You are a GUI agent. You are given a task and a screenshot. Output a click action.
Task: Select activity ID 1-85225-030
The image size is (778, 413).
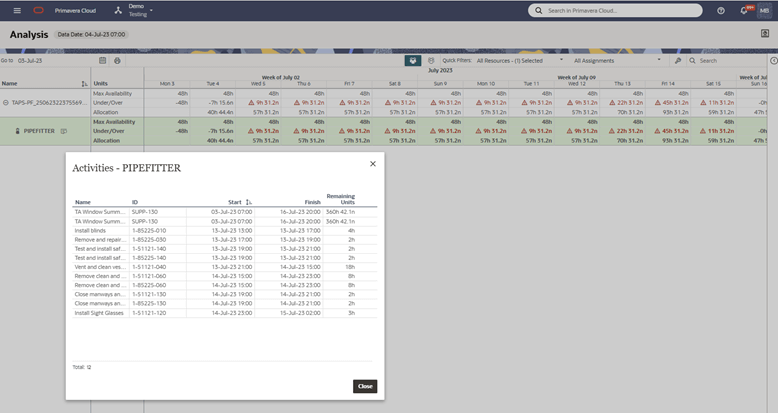(149, 240)
